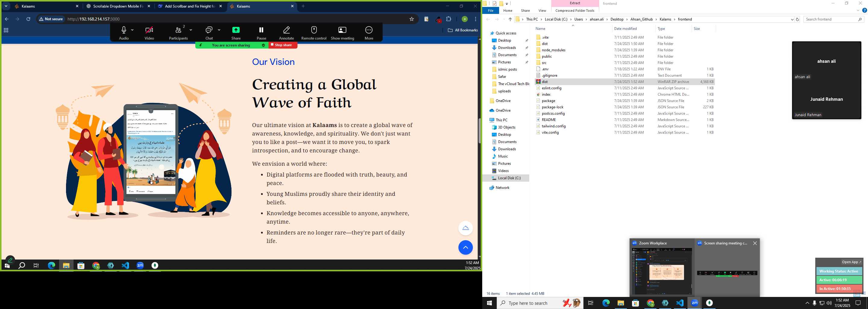Click the Not secure site info chip
Screen dimensions: 868x309
(x=51, y=19)
